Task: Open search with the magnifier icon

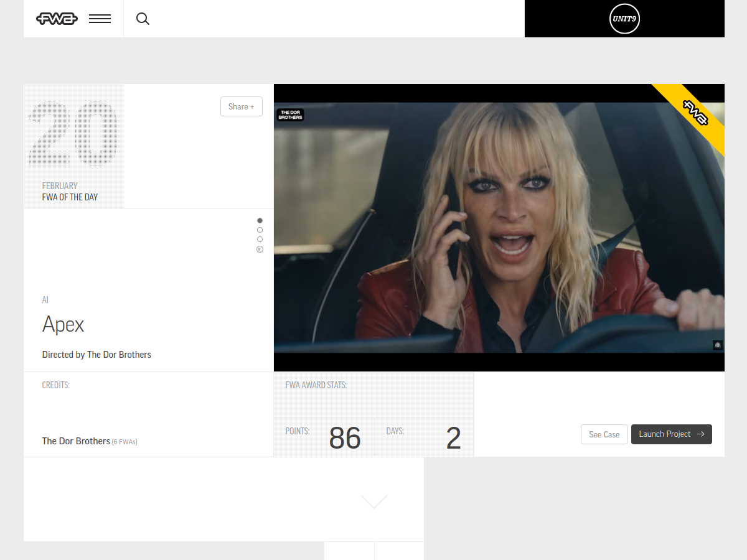Action: [x=143, y=19]
